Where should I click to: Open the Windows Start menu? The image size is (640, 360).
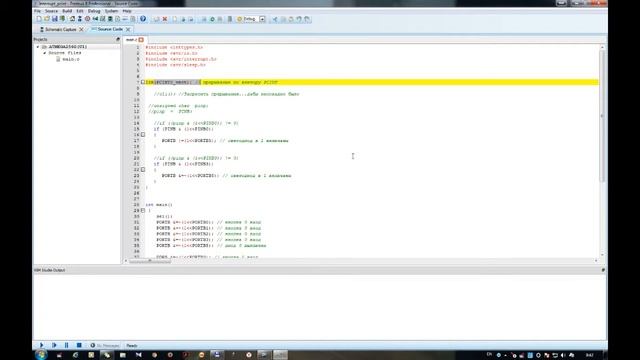(41, 355)
